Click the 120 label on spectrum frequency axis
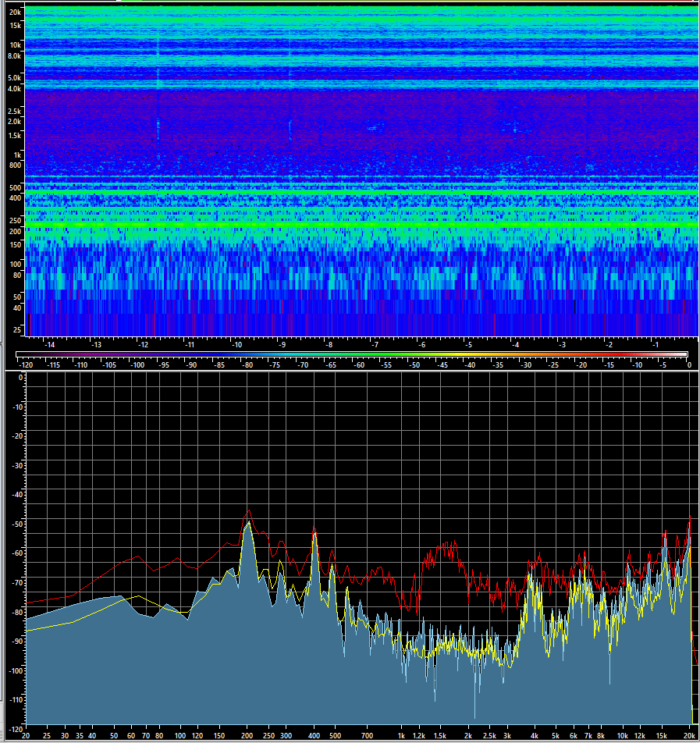The image size is (700, 743). click(197, 736)
